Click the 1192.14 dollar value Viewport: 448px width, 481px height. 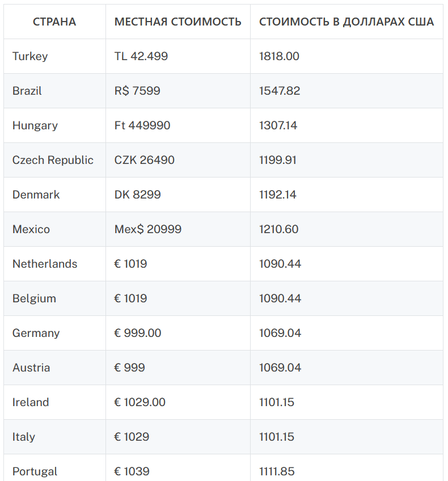tap(278, 195)
